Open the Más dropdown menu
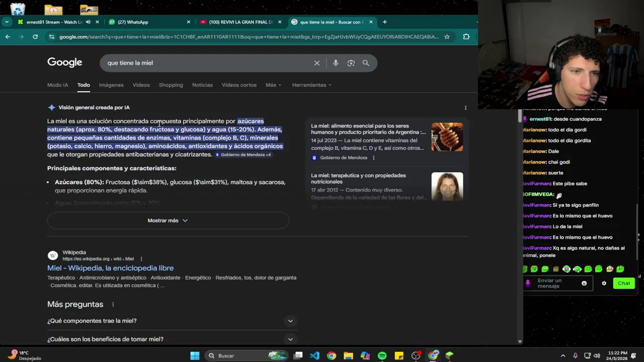The width and height of the screenshot is (644, 362). (x=273, y=85)
